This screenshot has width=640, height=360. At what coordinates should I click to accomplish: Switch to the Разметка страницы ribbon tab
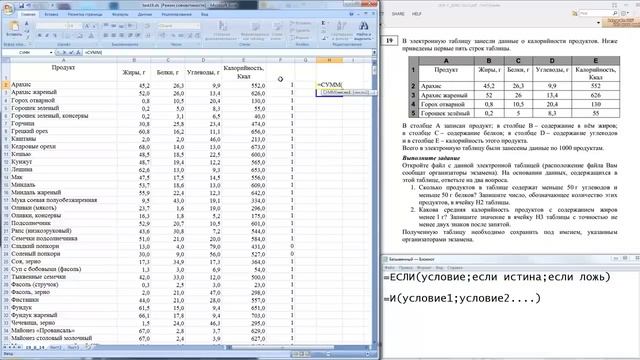(x=84, y=14)
